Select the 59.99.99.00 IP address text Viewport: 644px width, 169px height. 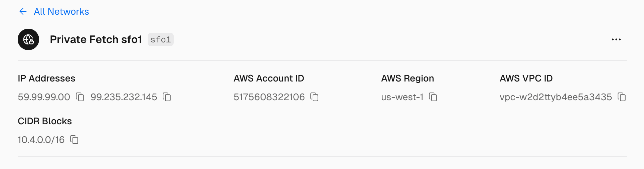click(x=44, y=97)
